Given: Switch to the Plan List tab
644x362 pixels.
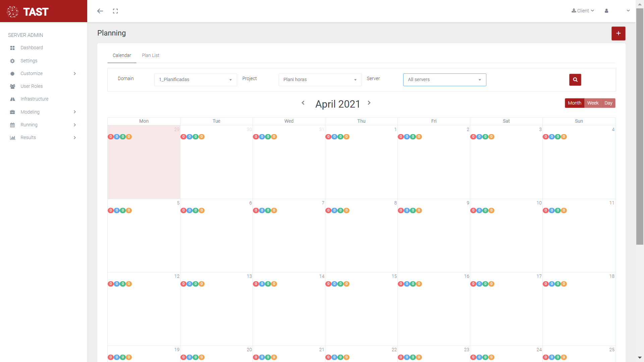Looking at the screenshot, I should [x=150, y=55].
